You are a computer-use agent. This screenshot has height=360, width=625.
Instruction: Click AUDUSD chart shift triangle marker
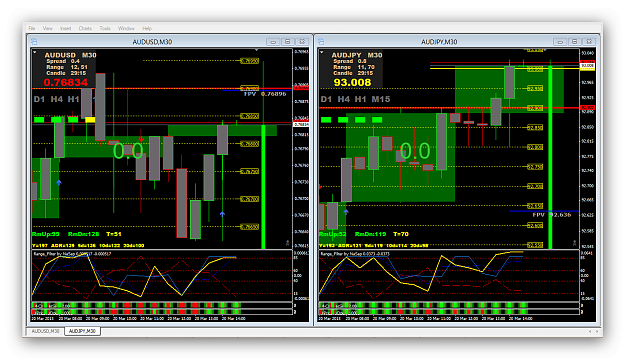256,50
